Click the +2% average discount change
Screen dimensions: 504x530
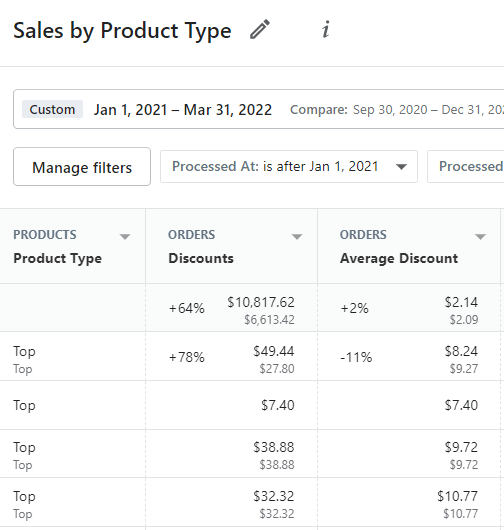[354, 308]
